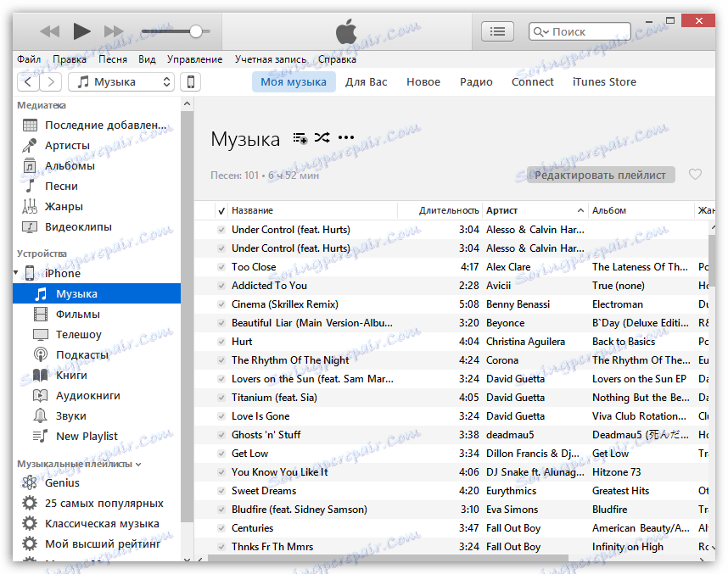Switch to the "Connect" tab
This screenshot has width=728, height=574.
[532, 82]
